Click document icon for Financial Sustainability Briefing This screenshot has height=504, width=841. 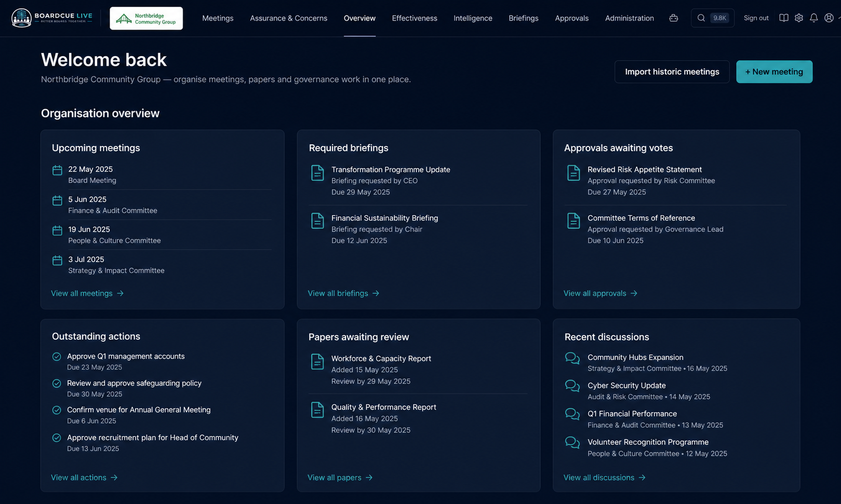pos(317,221)
